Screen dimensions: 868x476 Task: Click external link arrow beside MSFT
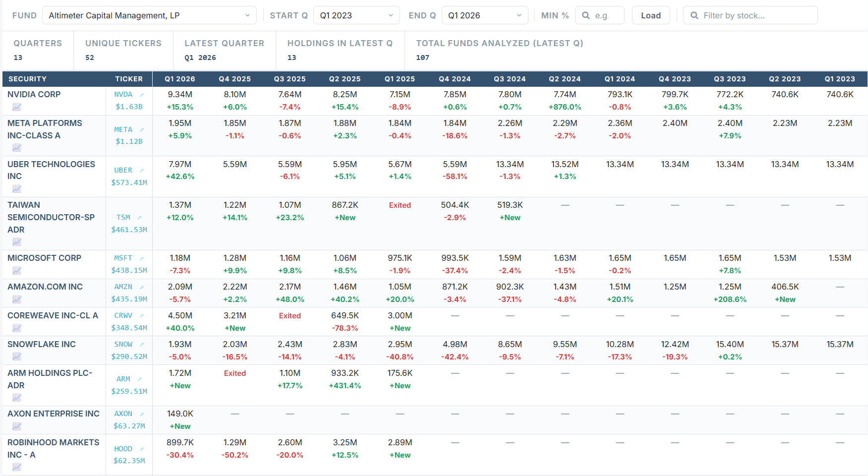point(142,258)
